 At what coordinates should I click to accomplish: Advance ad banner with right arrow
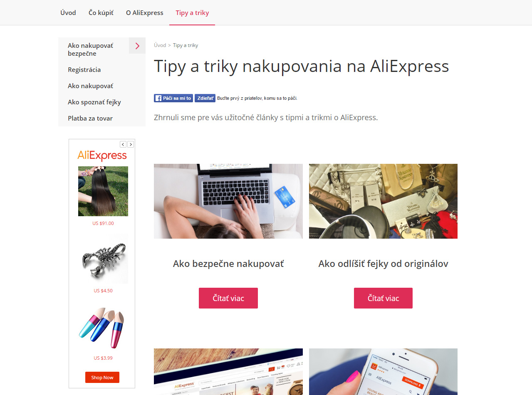pyautogui.click(x=131, y=144)
